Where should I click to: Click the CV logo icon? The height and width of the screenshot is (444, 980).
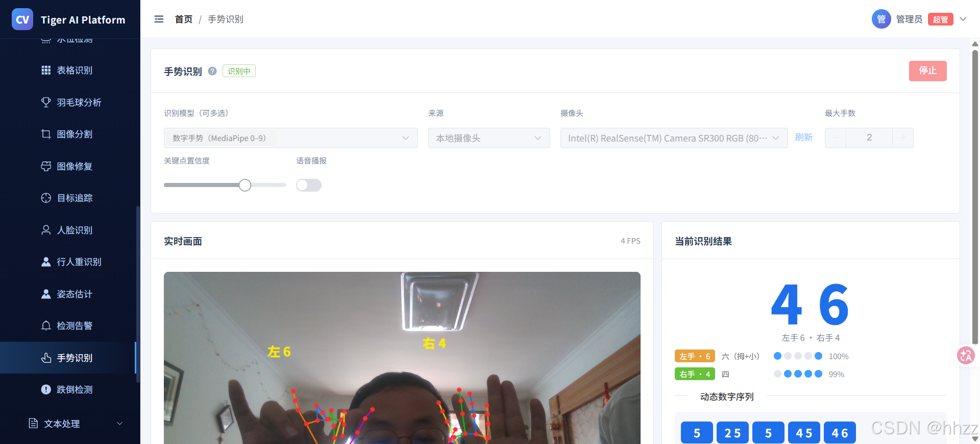point(22,19)
